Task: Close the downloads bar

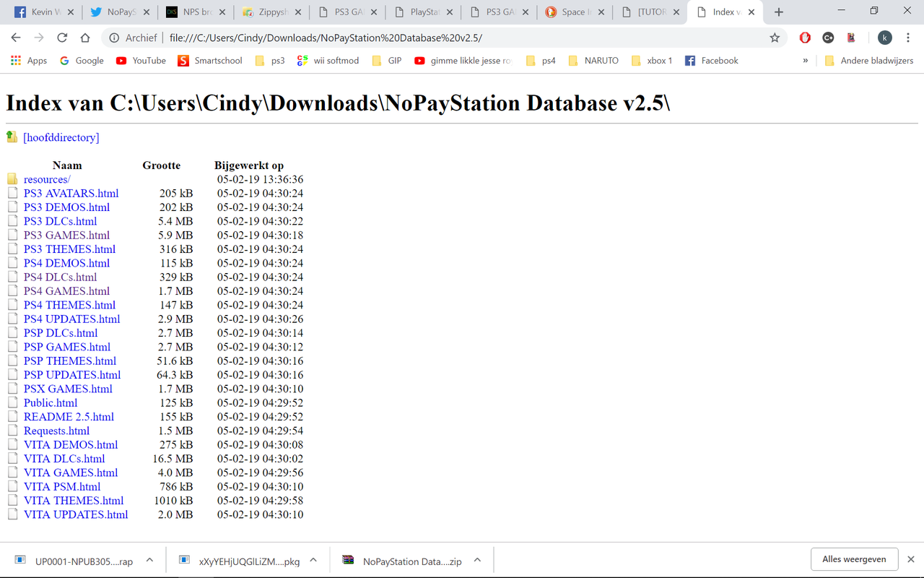Action: pyautogui.click(x=911, y=559)
